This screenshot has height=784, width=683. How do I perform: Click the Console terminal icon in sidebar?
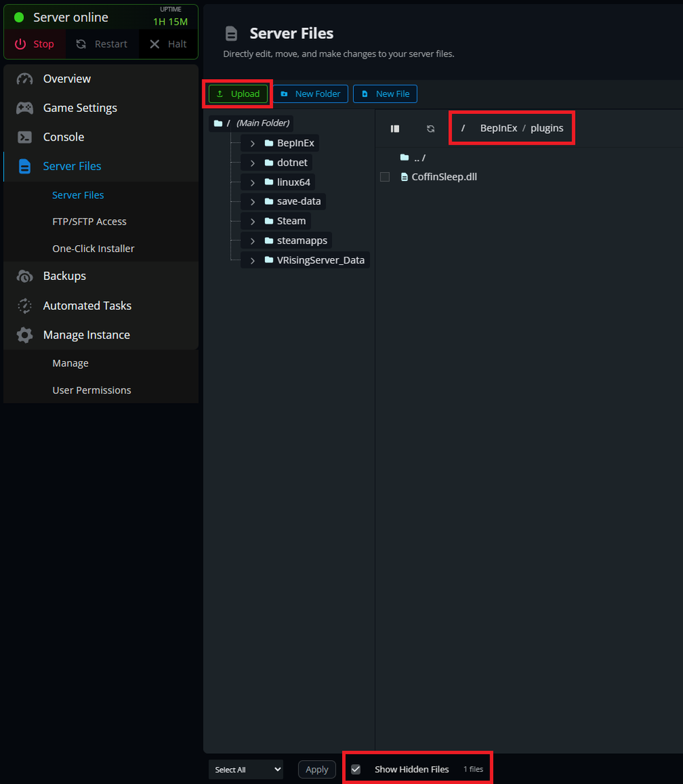[x=25, y=137]
